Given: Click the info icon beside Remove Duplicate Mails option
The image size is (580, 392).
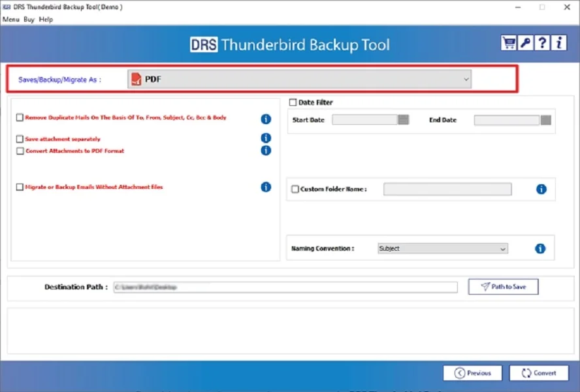Looking at the screenshot, I should tap(265, 118).
